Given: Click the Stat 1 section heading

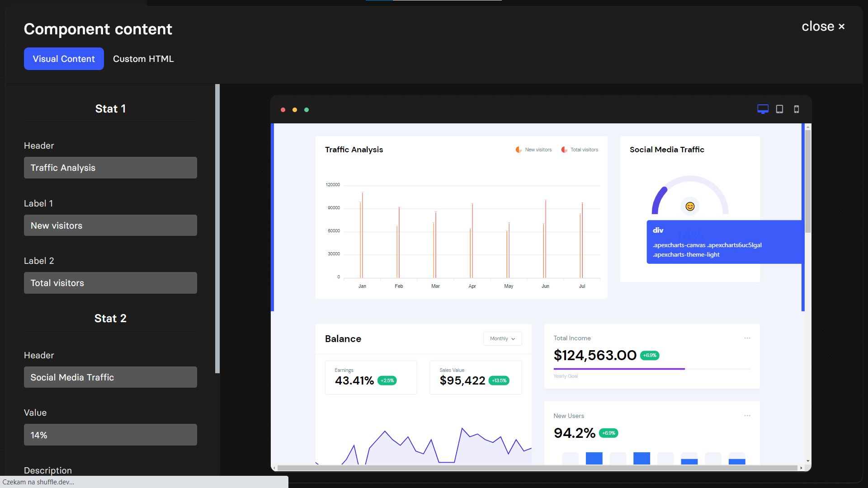Looking at the screenshot, I should (x=110, y=109).
